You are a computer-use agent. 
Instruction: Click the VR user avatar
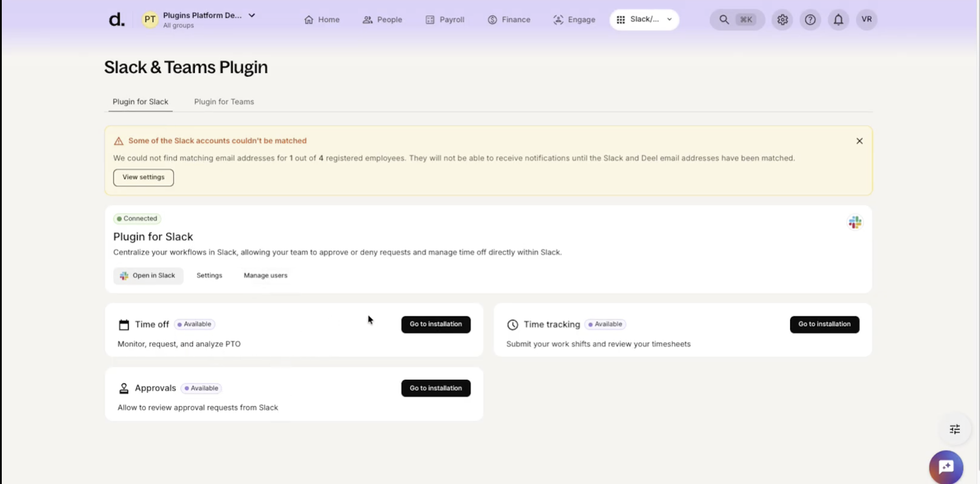point(866,19)
